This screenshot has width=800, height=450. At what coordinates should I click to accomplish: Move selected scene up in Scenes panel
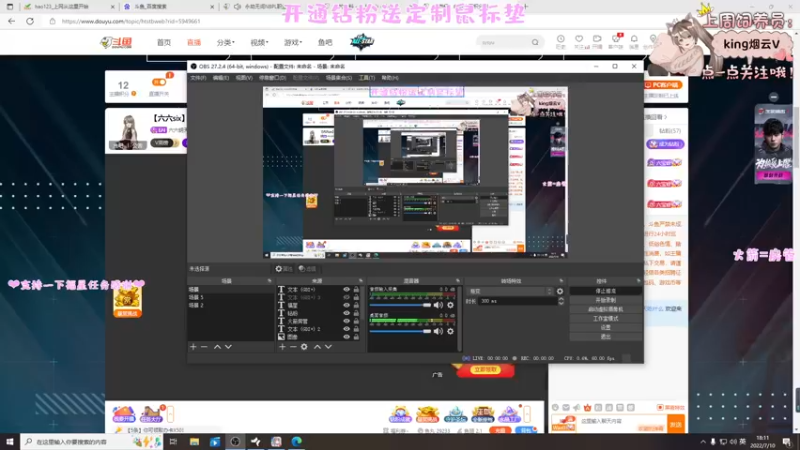tap(217, 347)
